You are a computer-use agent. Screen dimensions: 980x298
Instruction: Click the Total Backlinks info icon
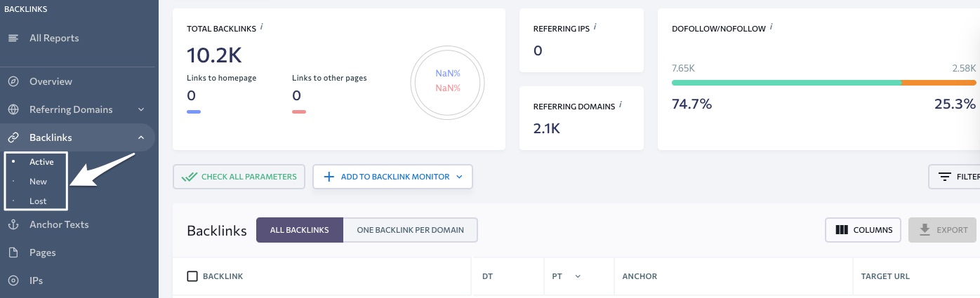pyautogui.click(x=262, y=27)
